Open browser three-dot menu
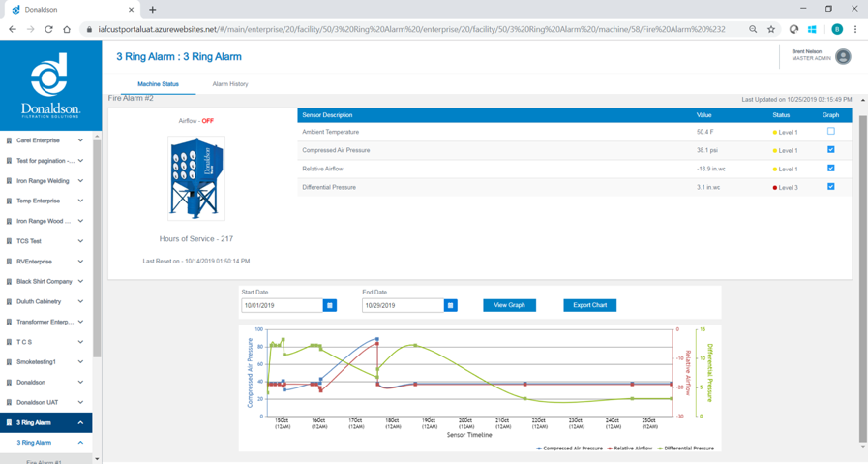868x464 pixels. click(855, 29)
